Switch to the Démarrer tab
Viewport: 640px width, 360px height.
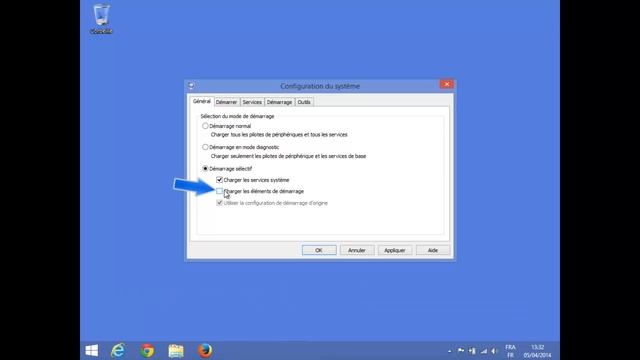pos(227,102)
